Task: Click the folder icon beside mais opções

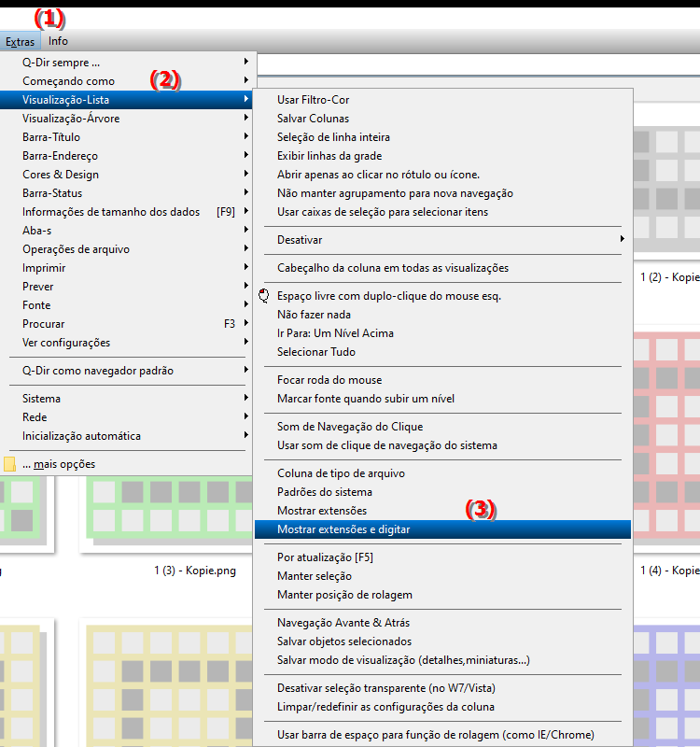Action: (10, 464)
